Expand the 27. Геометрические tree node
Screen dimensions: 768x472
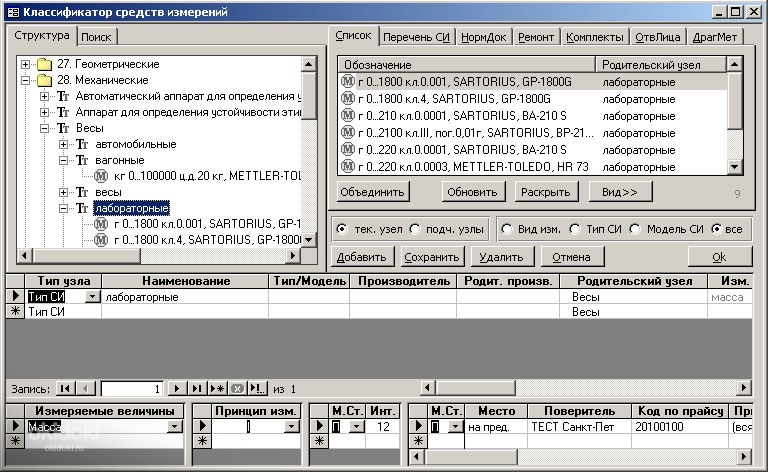(24, 64)
